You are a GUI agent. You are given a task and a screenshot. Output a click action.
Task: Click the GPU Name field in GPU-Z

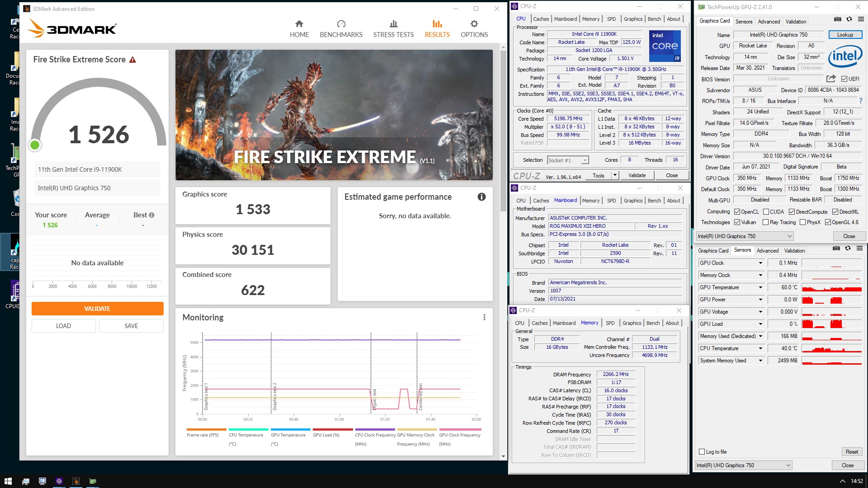pos(778,35)
